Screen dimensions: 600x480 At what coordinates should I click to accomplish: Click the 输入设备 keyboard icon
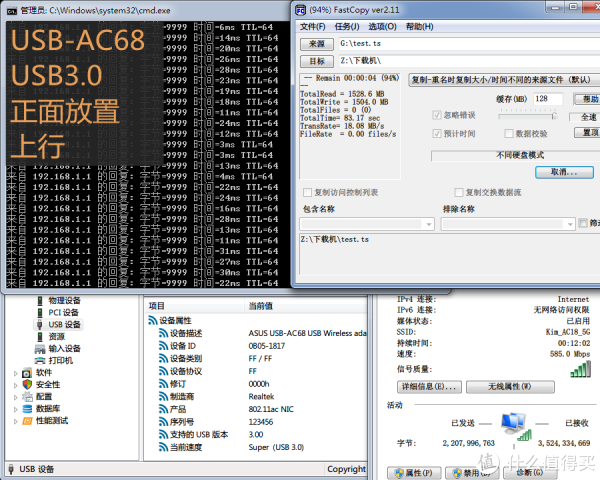tap(40, 349)
